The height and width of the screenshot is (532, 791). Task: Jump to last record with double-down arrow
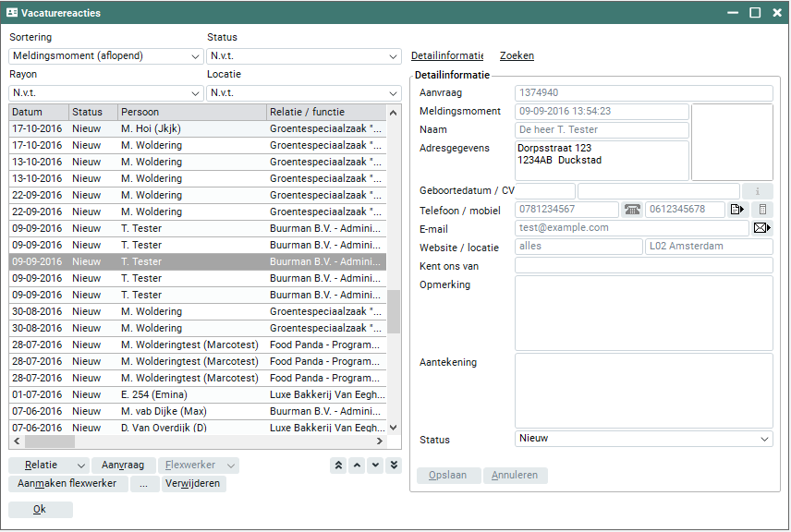pyautogui.click(x=394, y=465)
